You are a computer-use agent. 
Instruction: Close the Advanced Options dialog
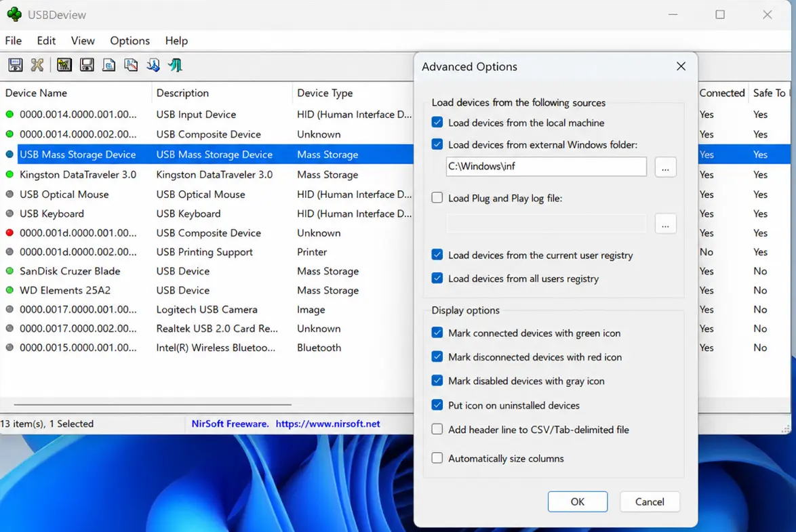[681, 66]
